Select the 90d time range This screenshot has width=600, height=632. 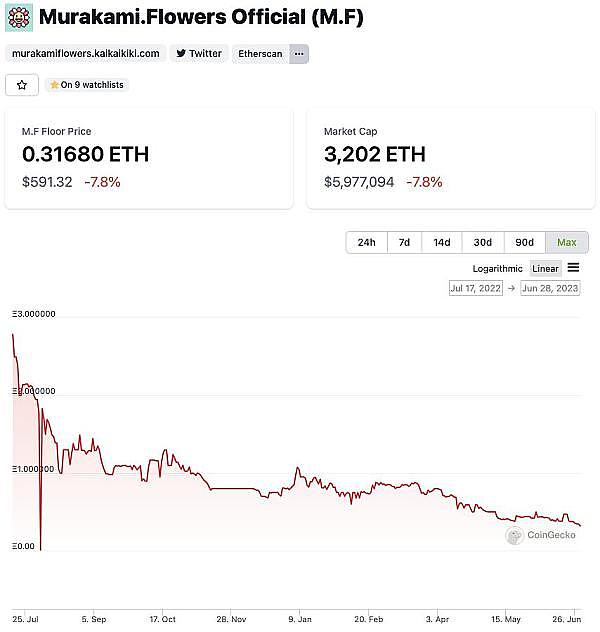(524, 243)
